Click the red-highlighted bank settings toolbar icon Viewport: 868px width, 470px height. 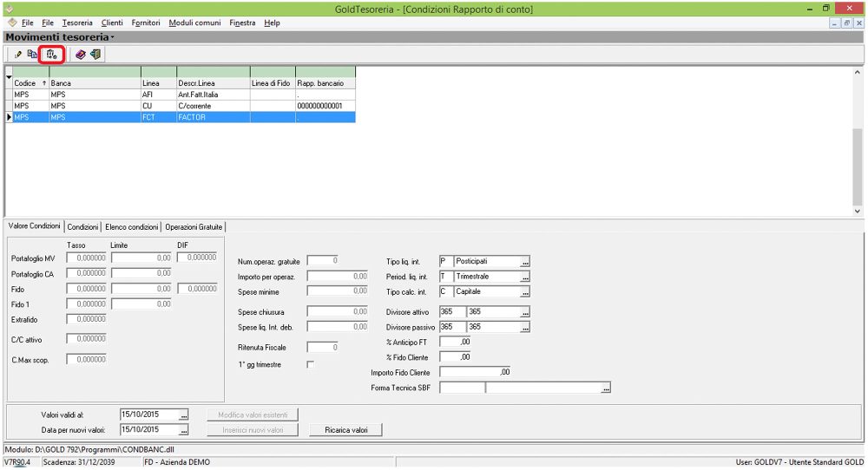[x=52, y=55]
